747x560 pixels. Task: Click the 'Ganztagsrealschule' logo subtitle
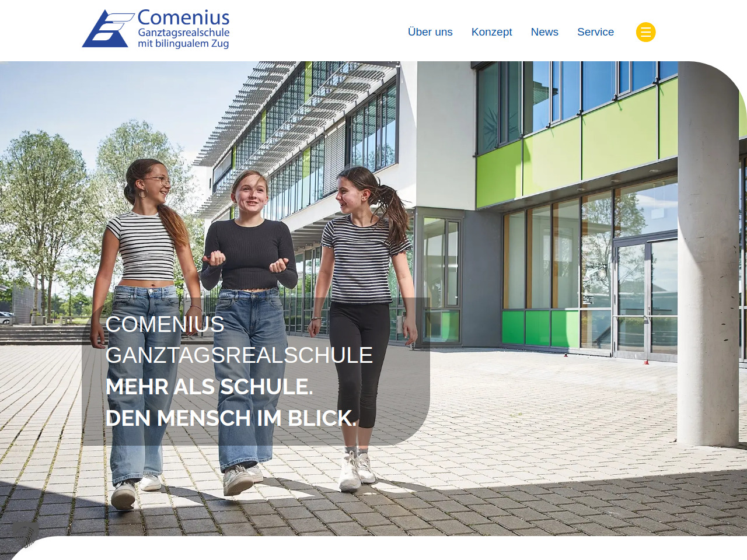pyautogui.click(x=184, y=33)
